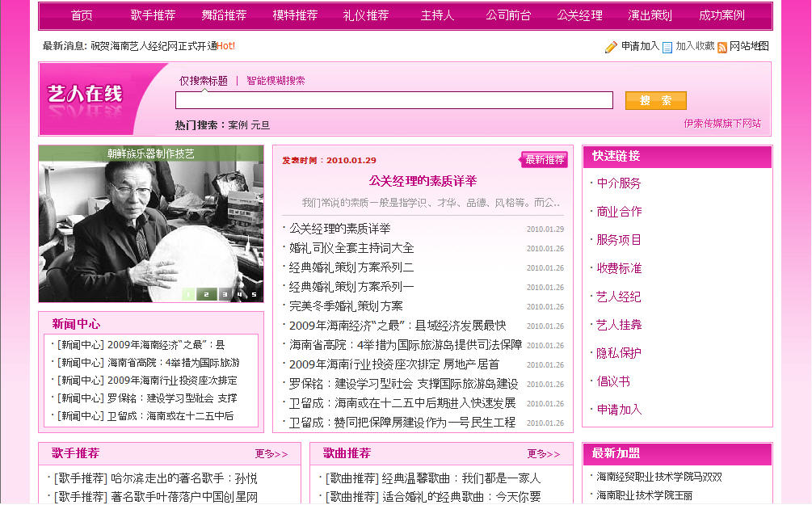Select the 仅搜索标题 search mode
Image resolution: width=812 pixels, height=505 pixels.
click(203, 81)
